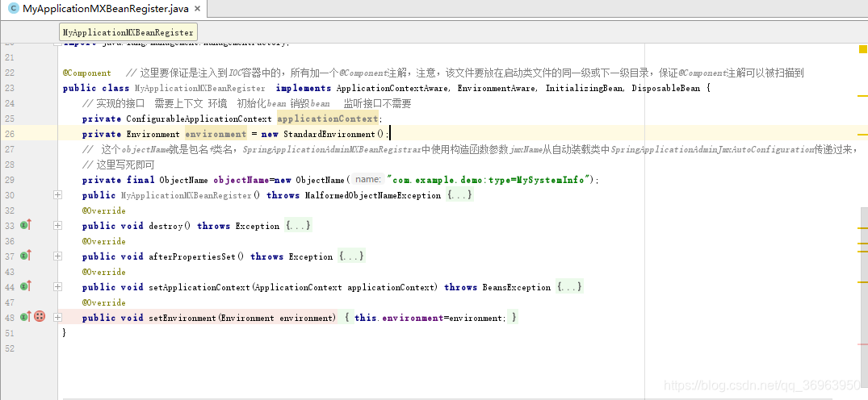Click the implements gutter icon on line 44
868x400 pixels.
click(26, 285)
